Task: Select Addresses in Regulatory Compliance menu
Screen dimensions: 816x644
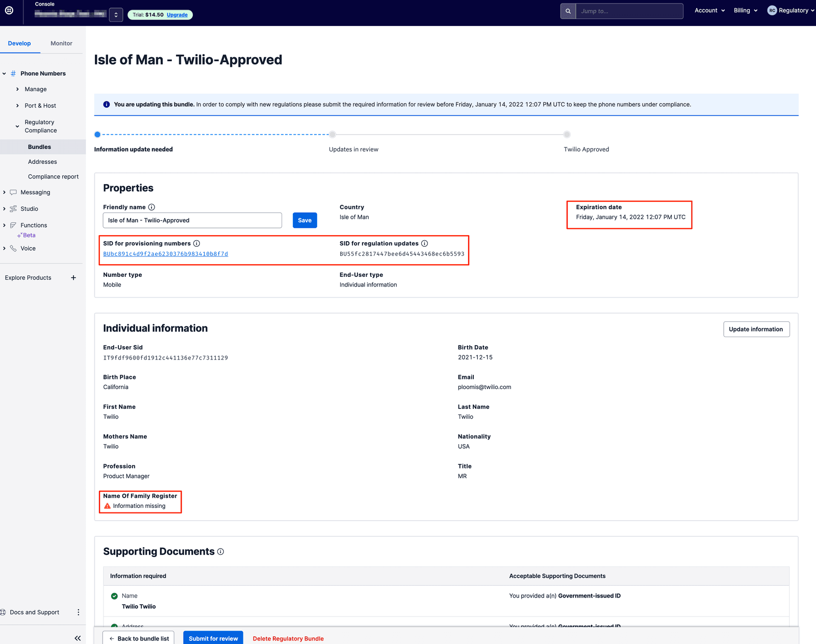Action: (x=42, y=162)
